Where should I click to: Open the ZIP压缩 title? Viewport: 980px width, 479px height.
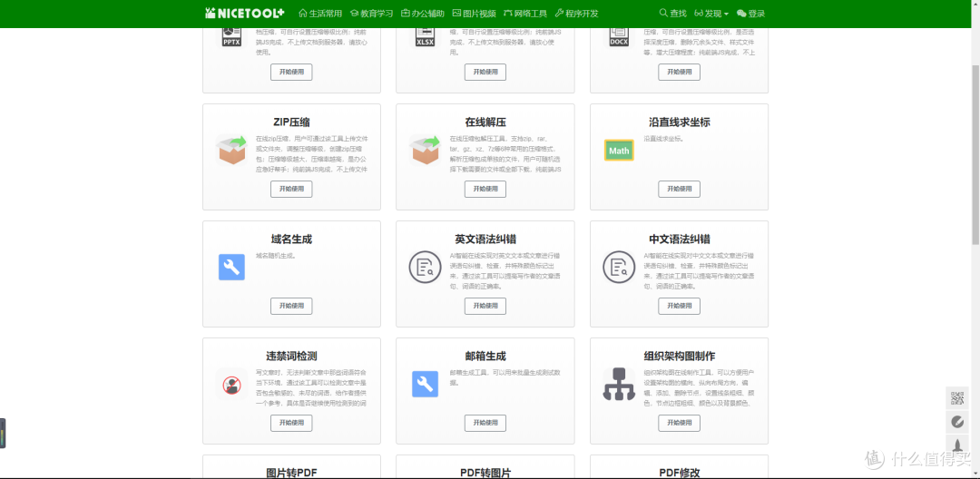291,122
